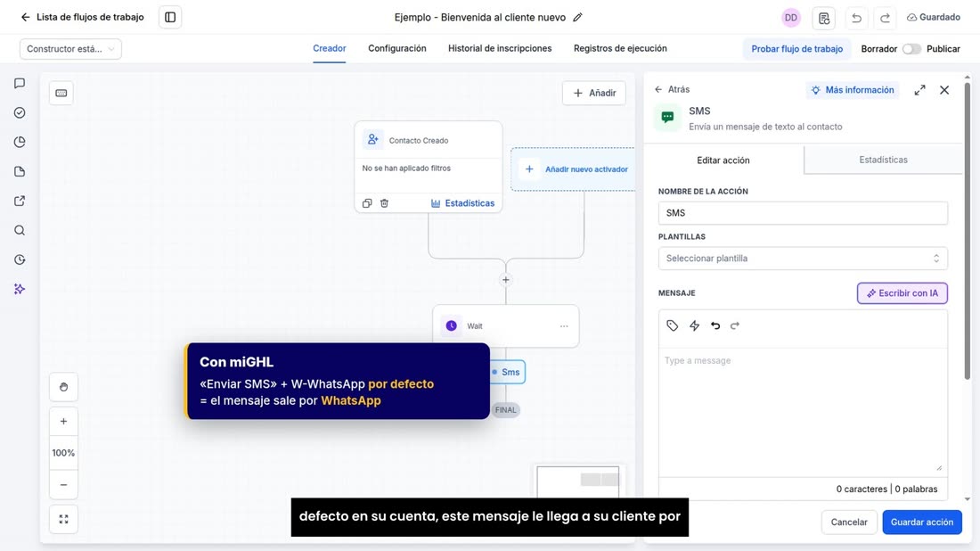The height and width of the screenshot is (551, 980).
Task: Toggle the sidebar panel icon
Action: click(170, 18)
